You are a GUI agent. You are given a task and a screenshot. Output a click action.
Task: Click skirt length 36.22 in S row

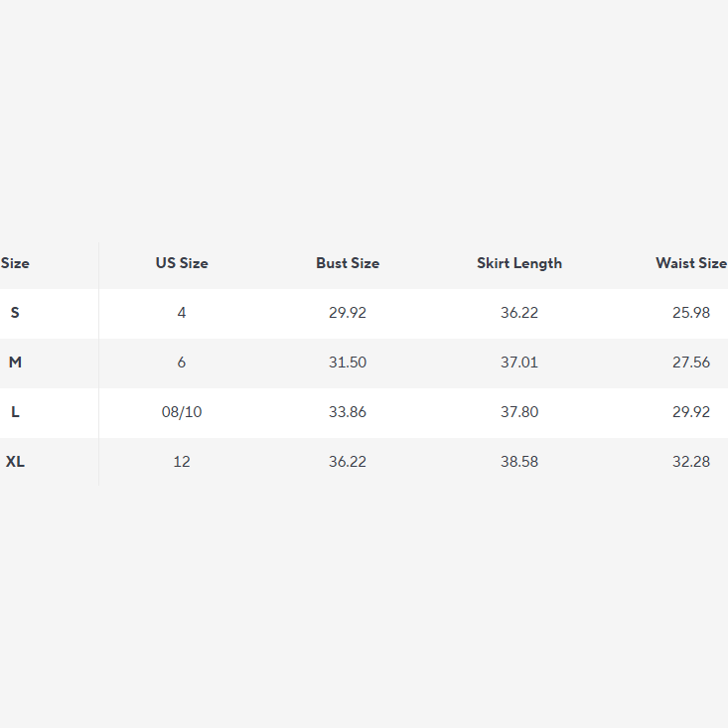(519, 313)
